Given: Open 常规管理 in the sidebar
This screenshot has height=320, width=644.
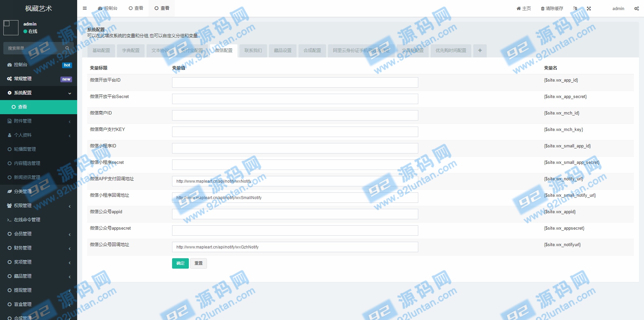Looking at the screenshot, I should pyautogui.click(x=39, y=79).
